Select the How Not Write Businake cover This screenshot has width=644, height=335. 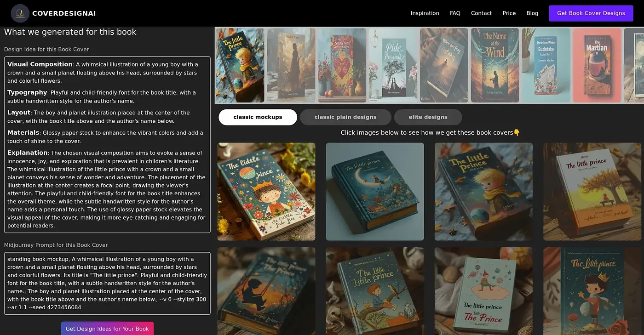546,65
